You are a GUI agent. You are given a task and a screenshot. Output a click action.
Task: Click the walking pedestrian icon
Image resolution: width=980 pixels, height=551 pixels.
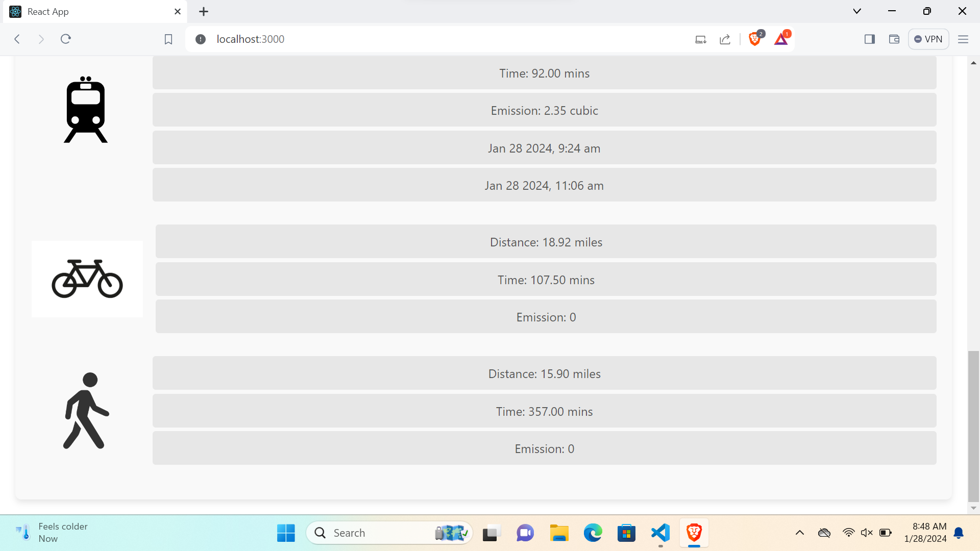(86, 411)
